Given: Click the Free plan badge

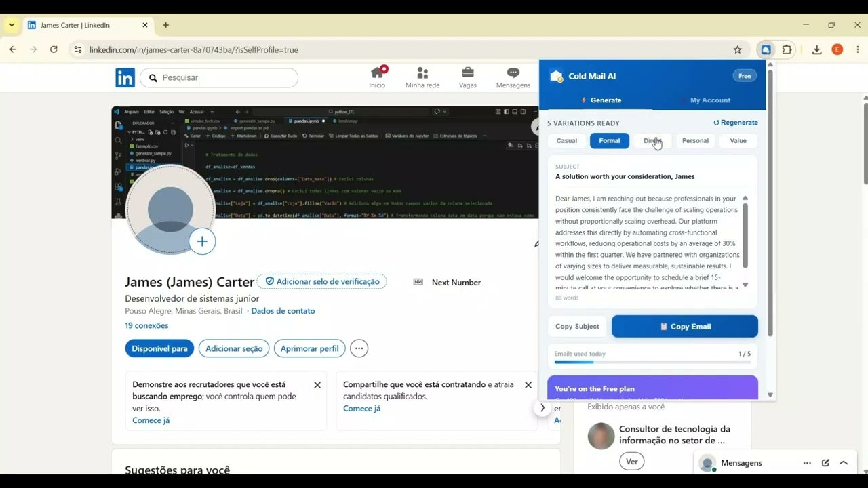Looking at the screenshot, I should [x=745, y=76].
